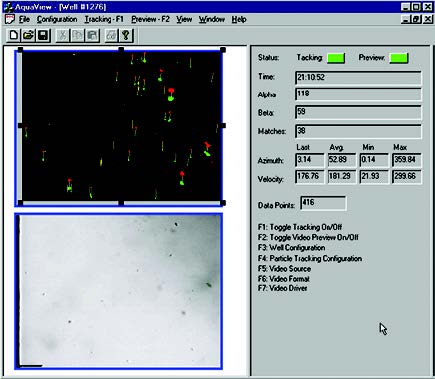This screenshot has width=435, height=379.
Task: Open the Window menu
Action: click(x=212, y=19)
